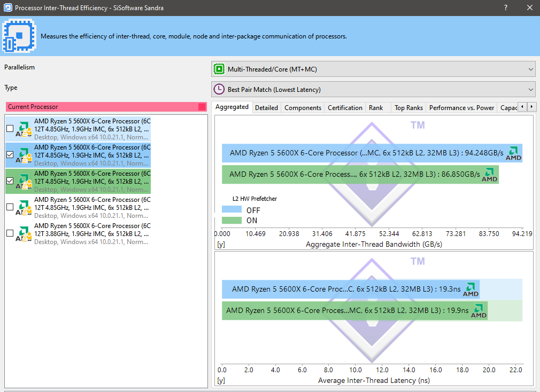Click the green ON legend swatch

click(x=232, y=220)
